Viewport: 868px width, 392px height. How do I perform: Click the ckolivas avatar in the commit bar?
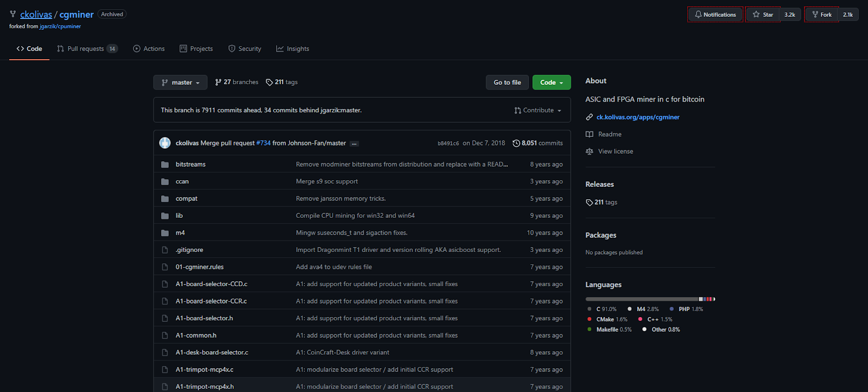(x=165, y=143)
